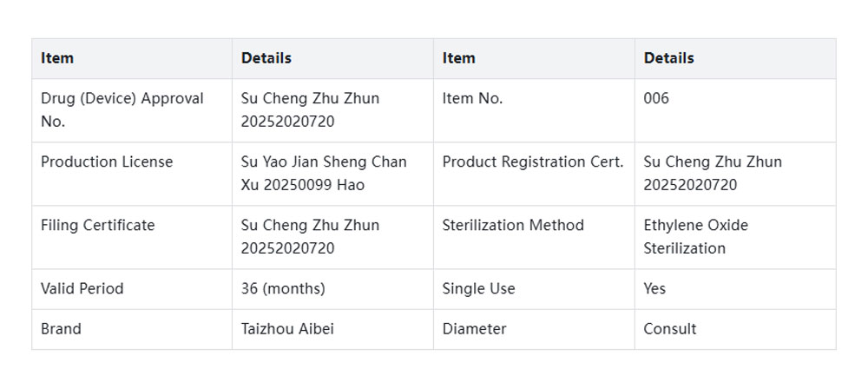Click the "Single Use" label cell
868x389 pixels.
tap(478, 288)
